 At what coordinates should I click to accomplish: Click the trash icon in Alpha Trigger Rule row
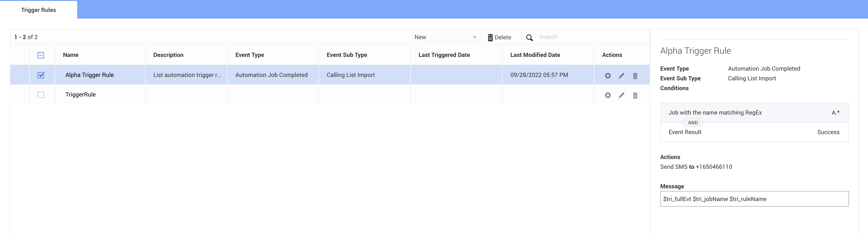[635, 75]
